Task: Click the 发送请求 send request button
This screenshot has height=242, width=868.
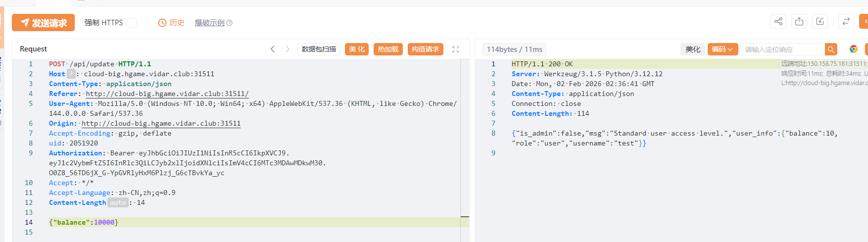Action: tap(43, 23)
